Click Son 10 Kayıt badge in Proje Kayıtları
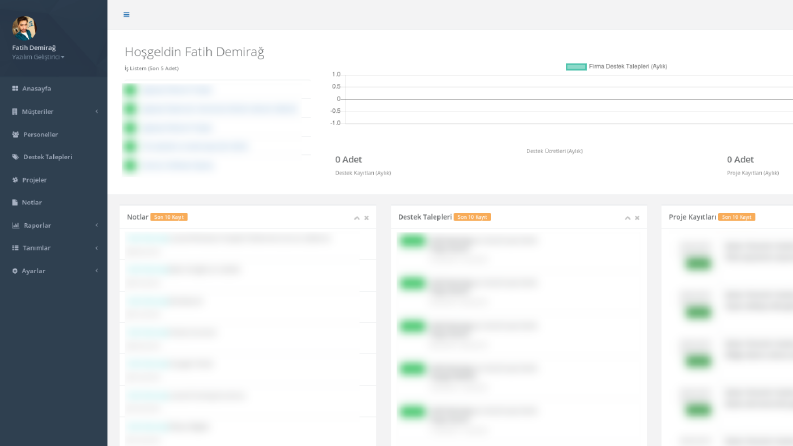This screenshot has width=793, height=446. coord(736,217)
